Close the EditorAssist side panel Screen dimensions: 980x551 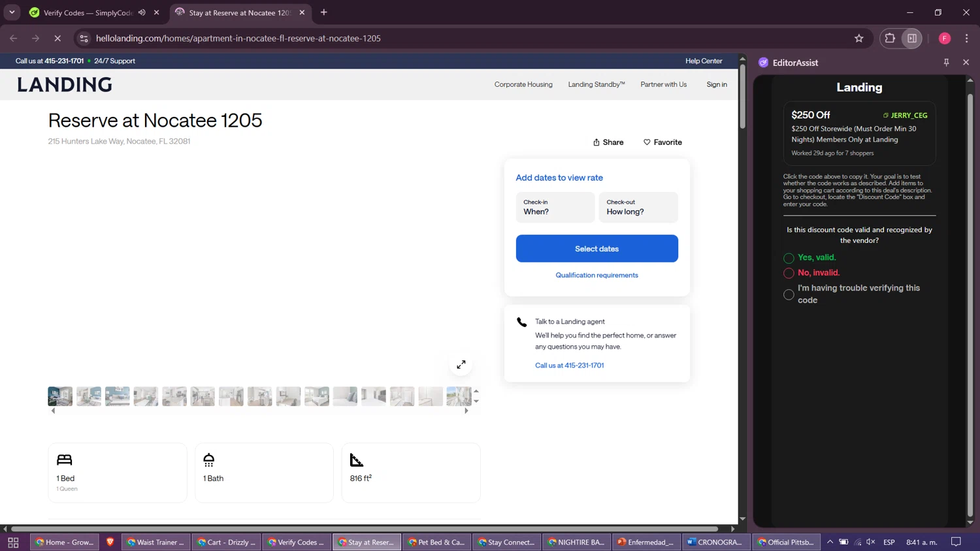tap(966, 62)
